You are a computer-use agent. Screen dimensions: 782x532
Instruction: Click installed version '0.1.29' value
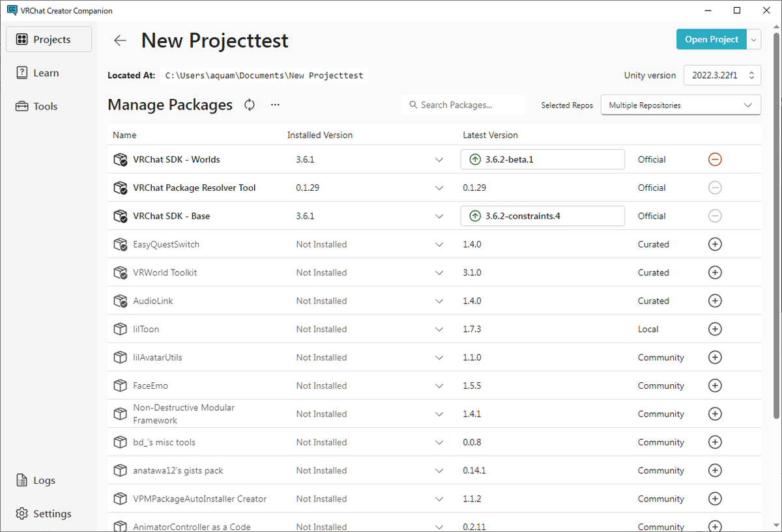(308, 188)
